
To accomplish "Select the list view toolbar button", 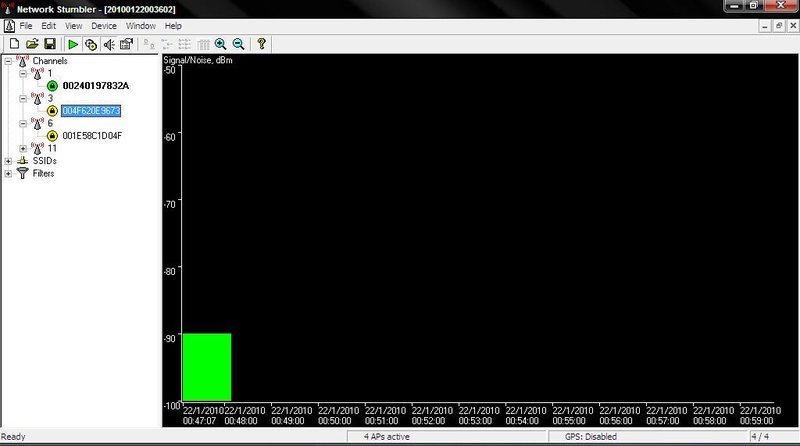I will tap(184, 44).
